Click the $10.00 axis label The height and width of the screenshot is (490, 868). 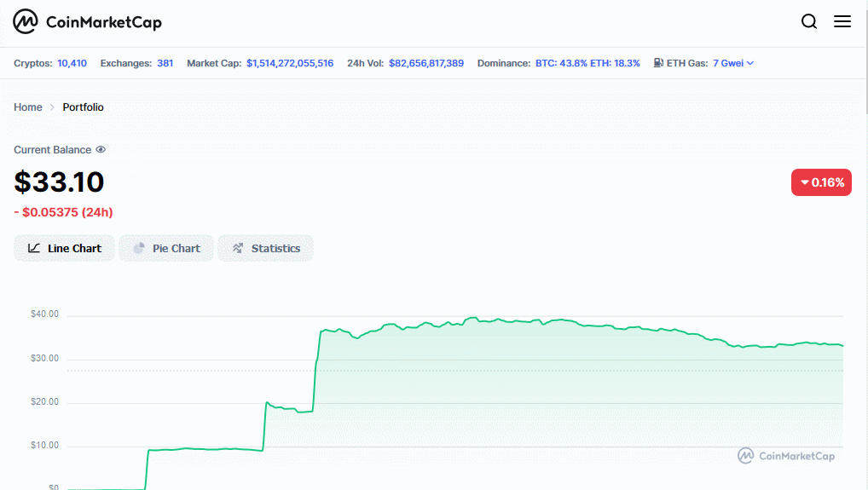tap(45, 445)
